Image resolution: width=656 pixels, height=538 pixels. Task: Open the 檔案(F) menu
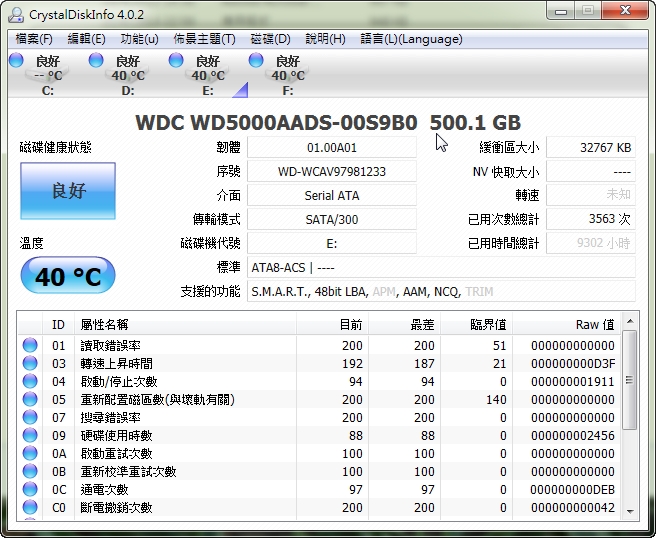coord(34,39)
